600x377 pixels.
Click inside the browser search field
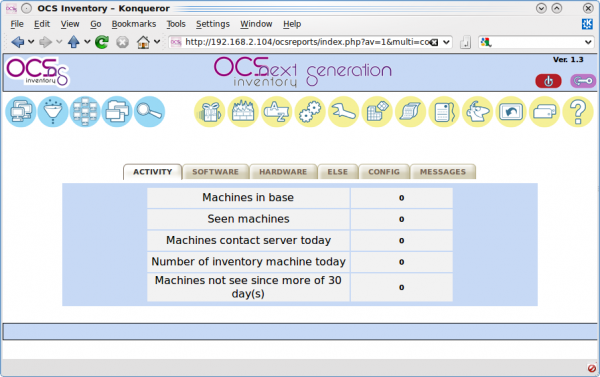(536, 42)
